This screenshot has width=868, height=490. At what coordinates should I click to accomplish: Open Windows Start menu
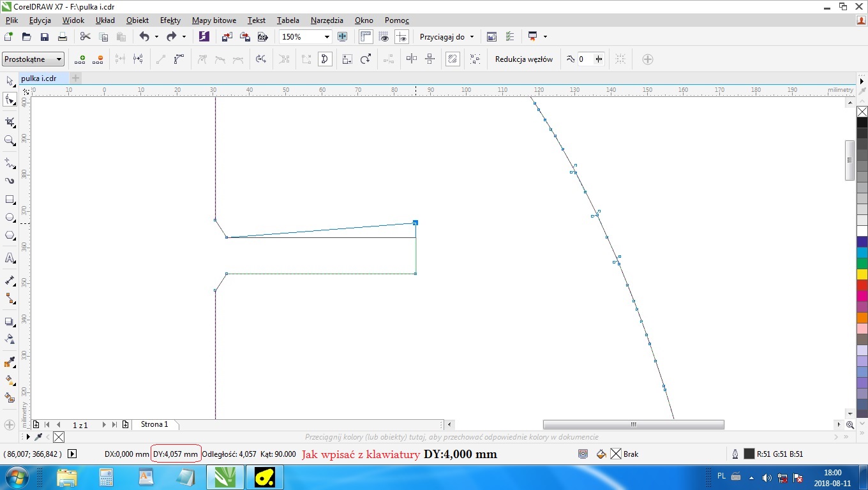click(x=16, y=477)
